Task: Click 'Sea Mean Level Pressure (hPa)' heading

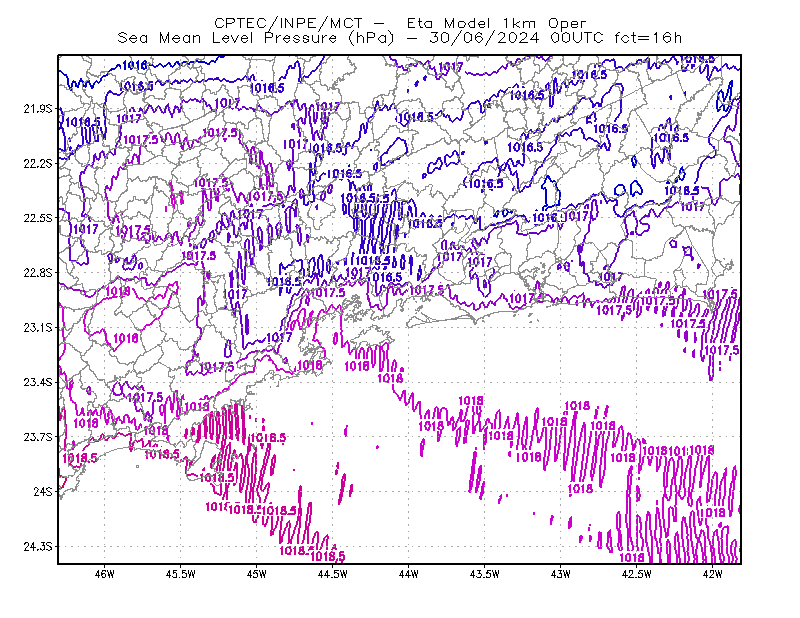Action: (256, 38)
